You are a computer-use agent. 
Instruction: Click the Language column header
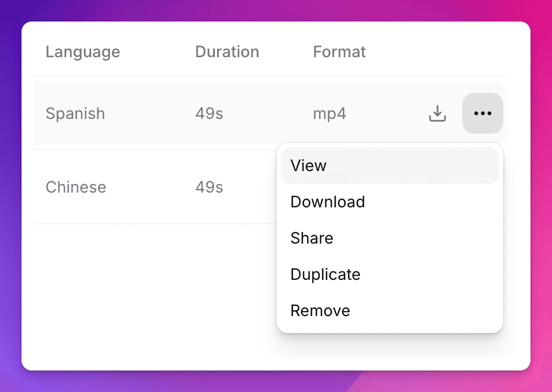click(x=83, y=52)
